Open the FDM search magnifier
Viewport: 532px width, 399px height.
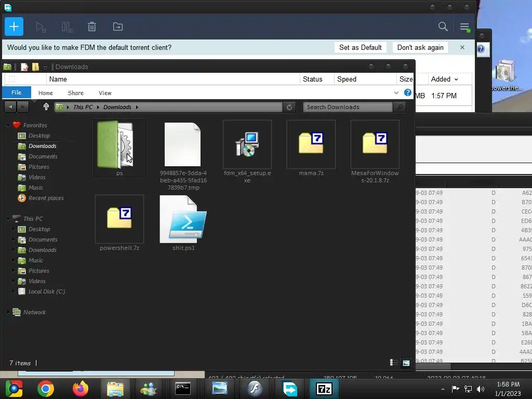point(443,26)
